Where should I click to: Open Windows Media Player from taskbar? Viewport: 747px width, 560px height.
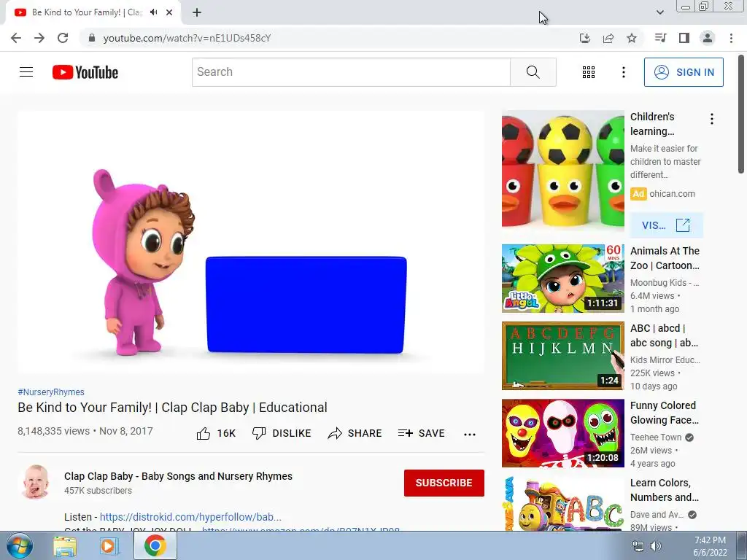click(109, 545)
